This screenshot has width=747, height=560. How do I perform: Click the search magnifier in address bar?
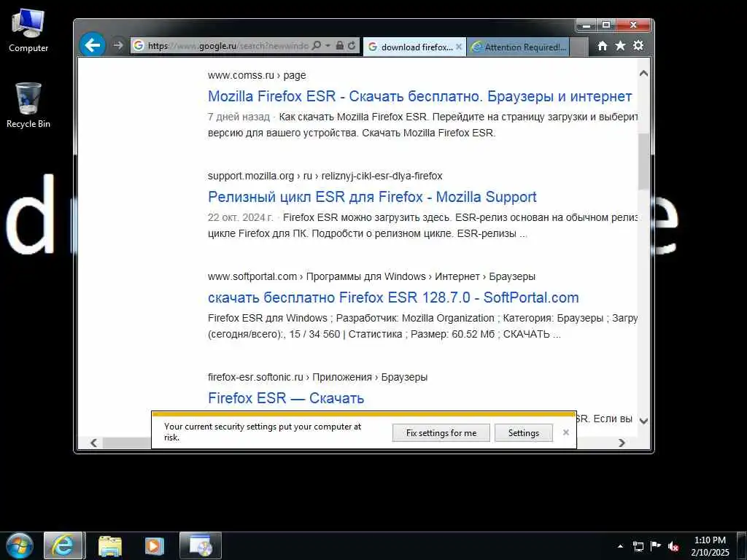click(x=317, y=46)
